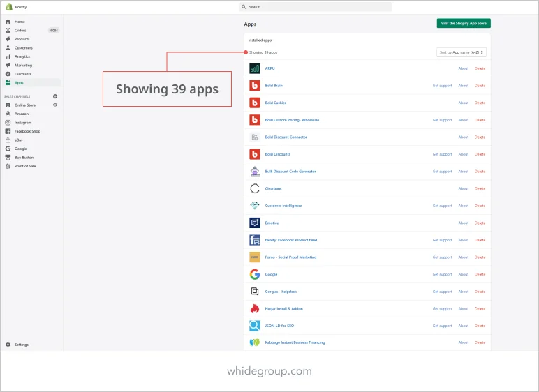Click the Point of Sale sidebar icon

8,166
